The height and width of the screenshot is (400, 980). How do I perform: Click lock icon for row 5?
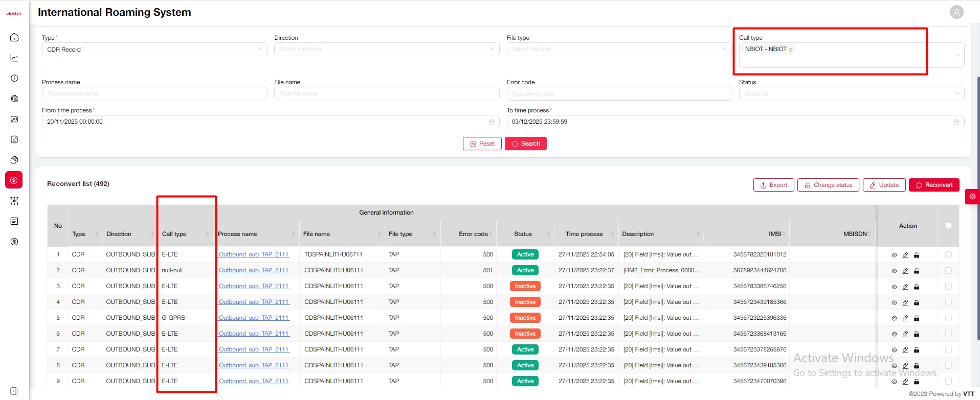coord(917,318)
